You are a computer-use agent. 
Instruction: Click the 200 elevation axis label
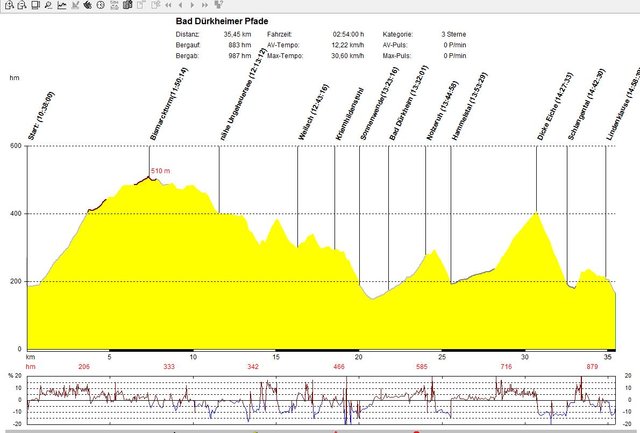click(x=16, y=282)
